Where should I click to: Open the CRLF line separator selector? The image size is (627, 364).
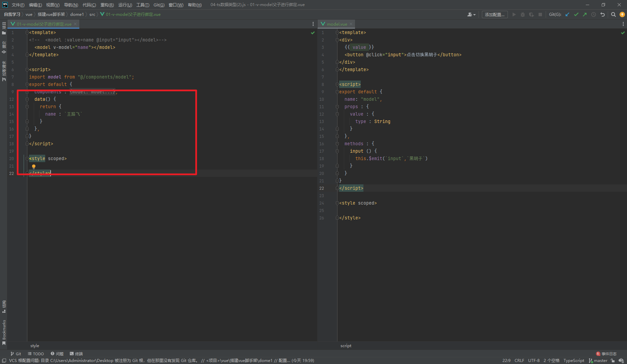pos(519,361)
